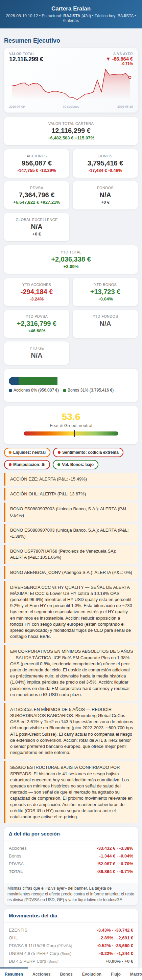Viewport: 142px width, 980px height.
Task: Click the green Bonos 31% legend dot
Action: tap(65, 390)
